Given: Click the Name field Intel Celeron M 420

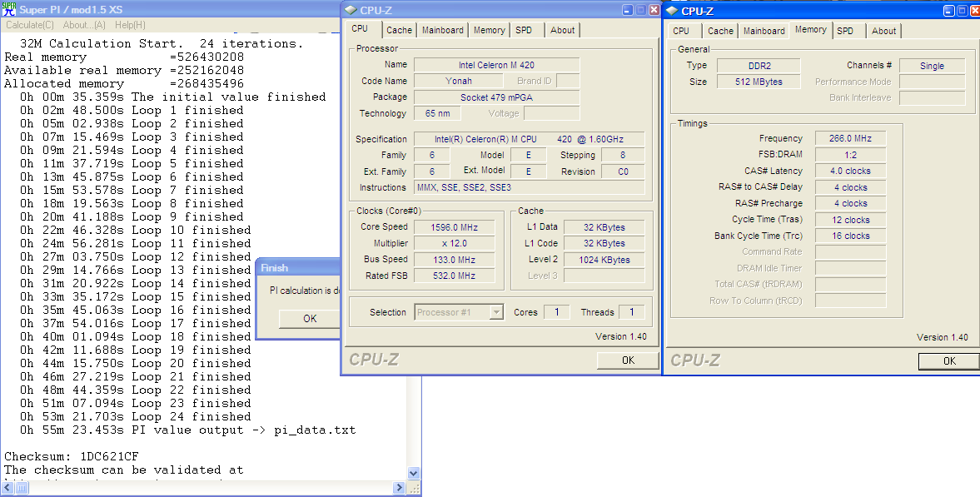Looking at the screenshot, I should coord(496,64).
